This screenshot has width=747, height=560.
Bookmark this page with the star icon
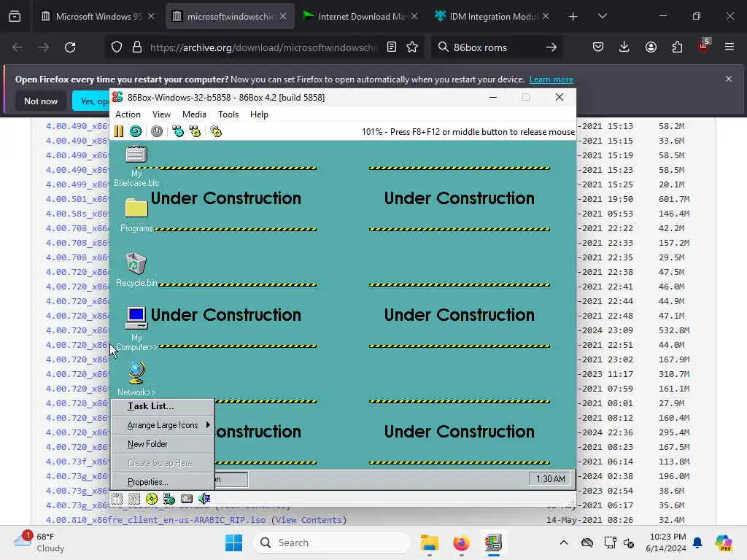coord(412,47)
